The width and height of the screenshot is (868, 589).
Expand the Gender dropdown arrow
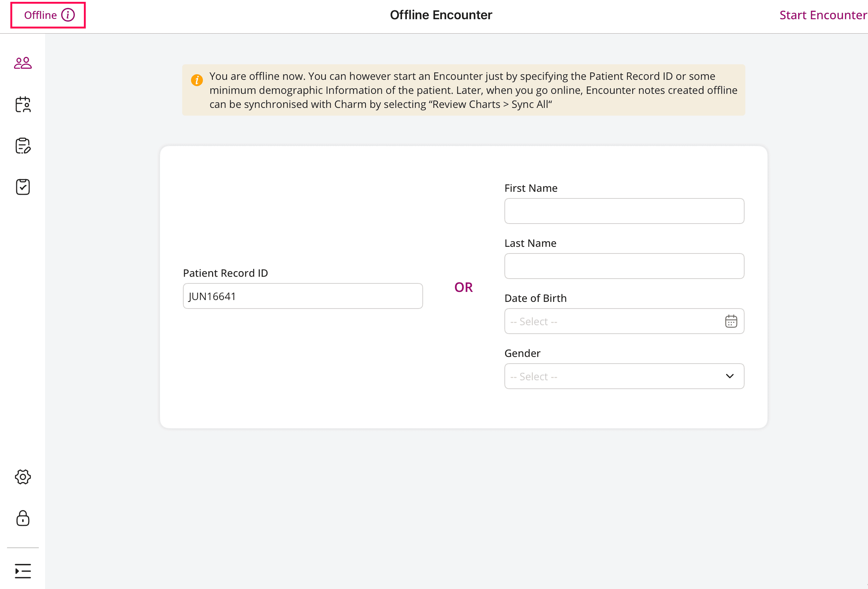click(729, 376)
